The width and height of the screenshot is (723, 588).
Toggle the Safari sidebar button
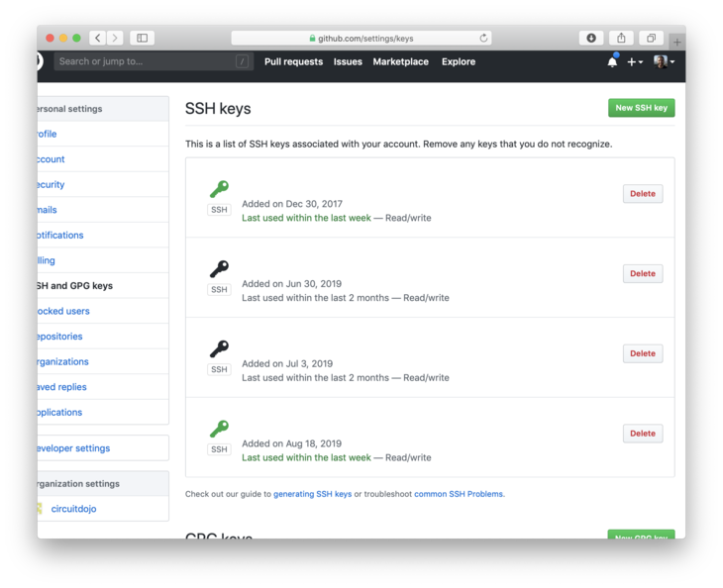pos(142,38)
